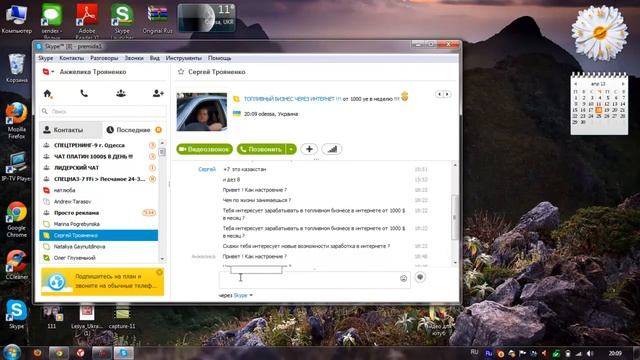Click the calendar gadget on desktop
The width and height of the screenshot is (640, 360).
pyautogui.click(x=599, y=103)
